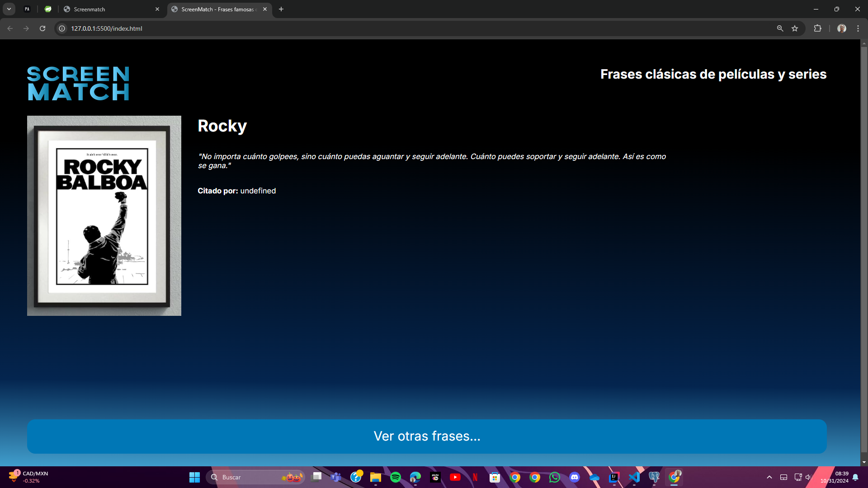Open a new browser tab
Viewport: 868px width, 488px height.
point(281,9)
